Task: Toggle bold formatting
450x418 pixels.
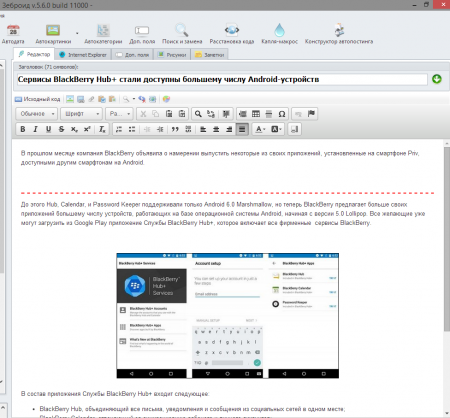Action: (x=23, y=129)
